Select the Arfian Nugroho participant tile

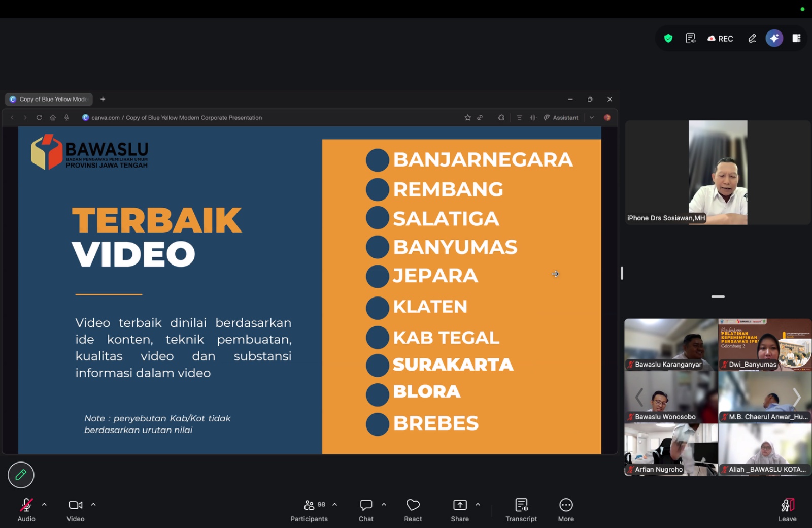(x=671, y=450)
